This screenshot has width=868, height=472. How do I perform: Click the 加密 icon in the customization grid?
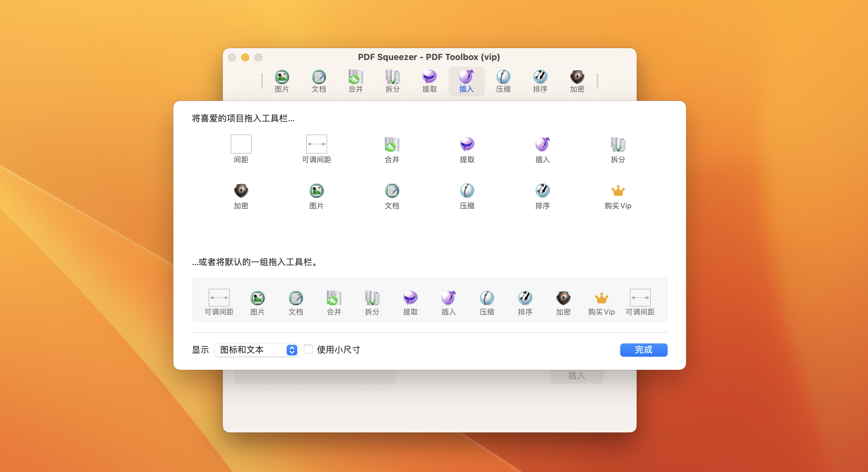(241, 191)
